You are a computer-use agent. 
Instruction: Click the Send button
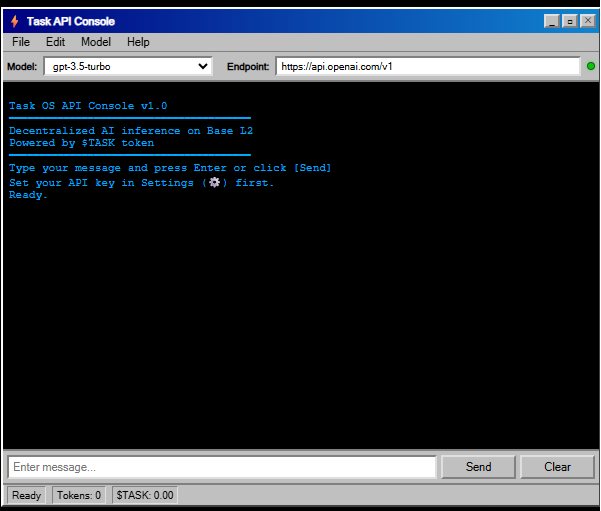point(478,467)
